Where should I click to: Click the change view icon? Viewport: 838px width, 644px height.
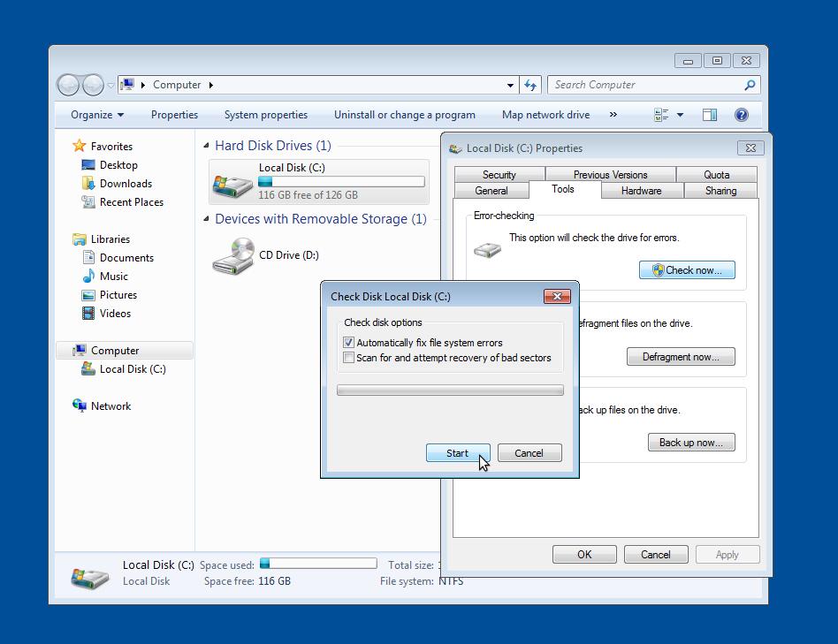(x=661, y=115)
